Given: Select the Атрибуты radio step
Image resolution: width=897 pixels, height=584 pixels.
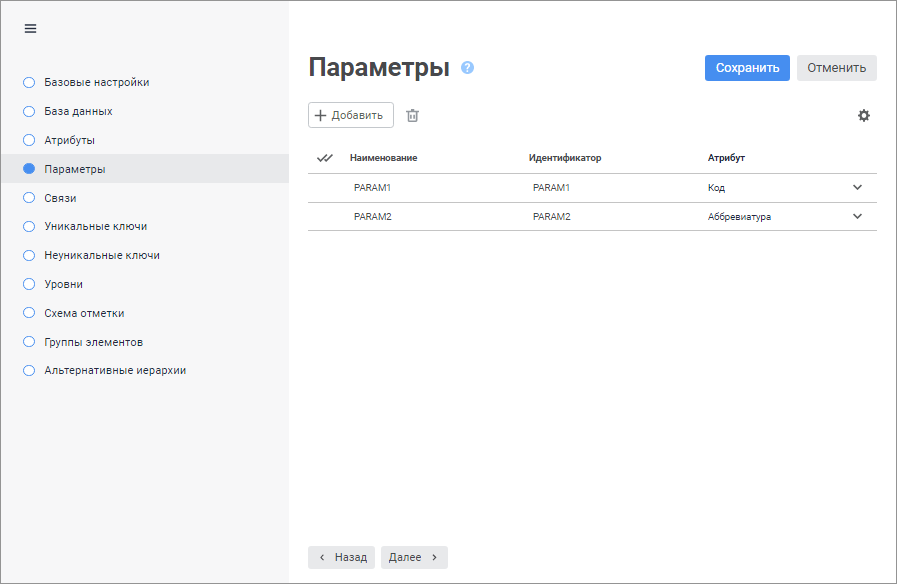Looking at the screenshot, I should (29, 140).
